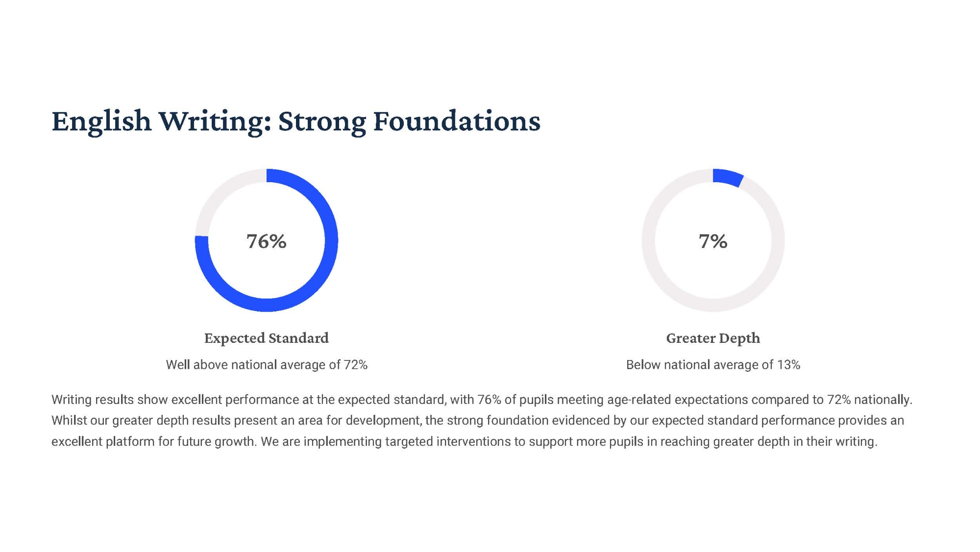Select the small blue segment of the 7% donut

tap(727, 177)
